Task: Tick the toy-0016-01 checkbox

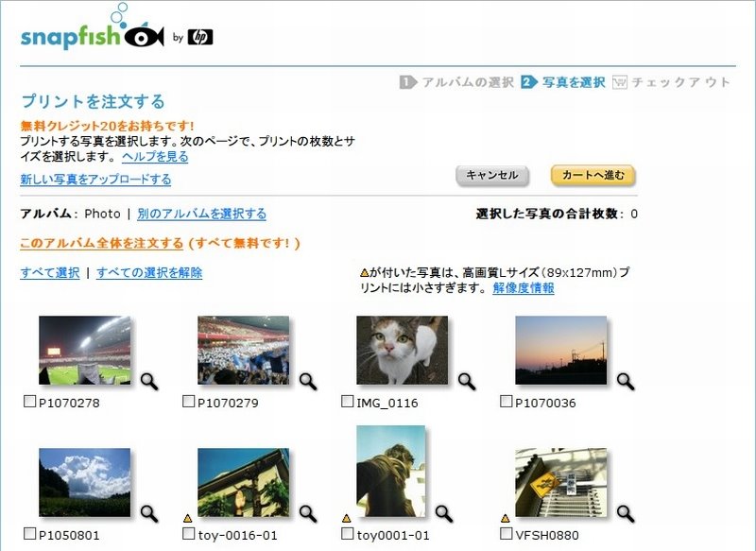Action: [x=188, y=534]
